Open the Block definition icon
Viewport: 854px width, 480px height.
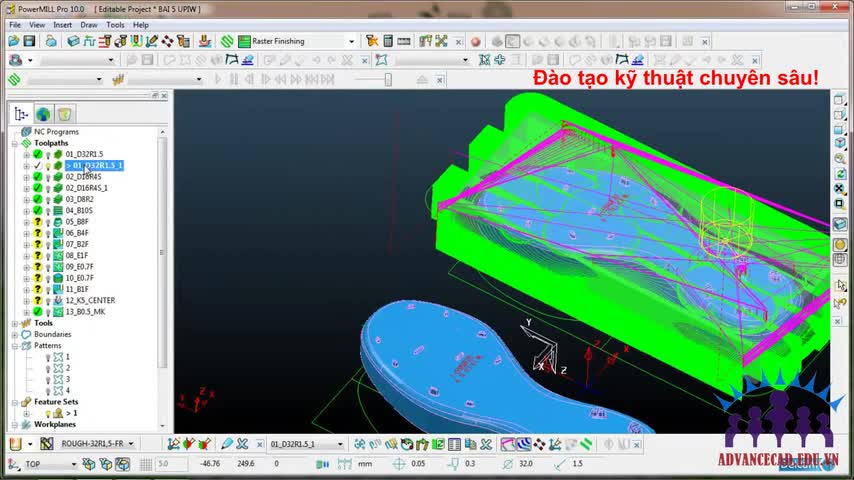coord(74,41)
